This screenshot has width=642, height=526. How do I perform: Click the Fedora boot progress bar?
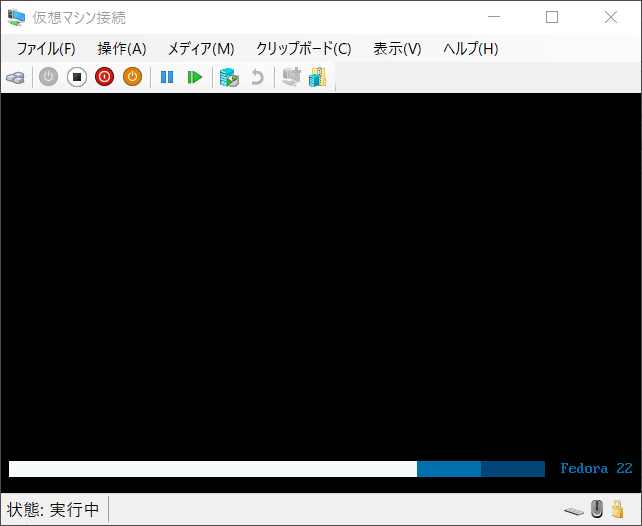pos(277,469)
